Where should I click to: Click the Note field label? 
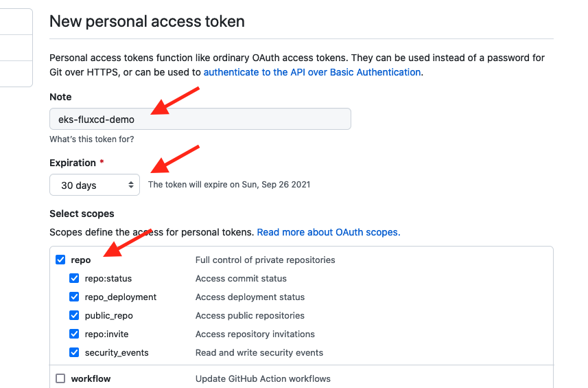(x=60, y=97)
